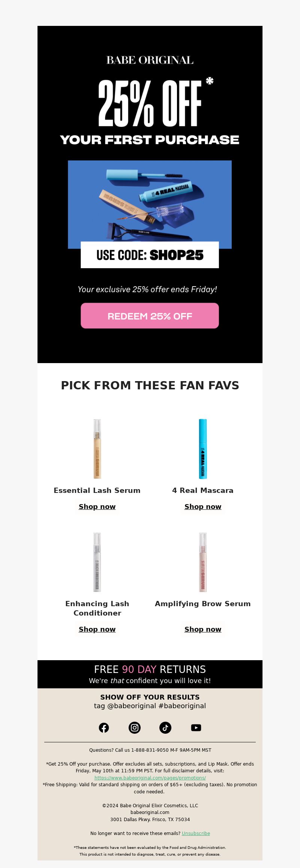Click Shop now under Enhancing Lash Conditioner
The width and height of the screenshot is (300, 868).
[97, 629]
